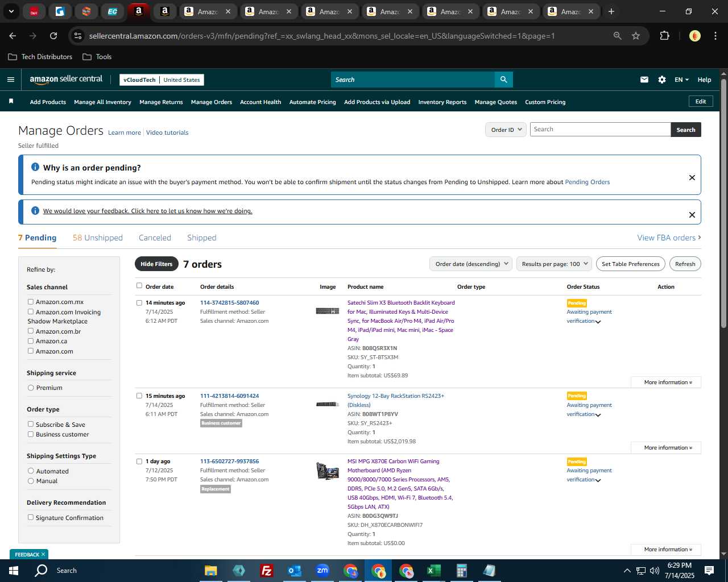This screenshot has width=728, height=582.
Task: Click Set Table Preferences
Action: click(x=631, y=264)
